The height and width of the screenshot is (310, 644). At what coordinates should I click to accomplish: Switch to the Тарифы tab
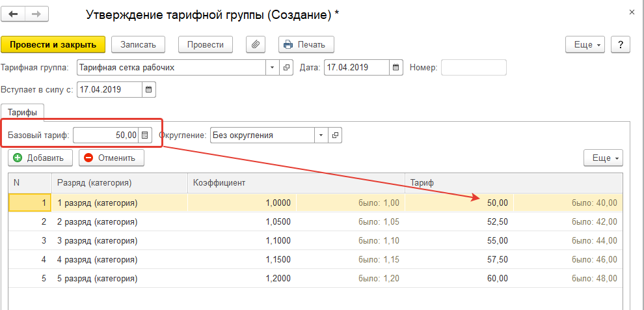[x=22, y=112]
